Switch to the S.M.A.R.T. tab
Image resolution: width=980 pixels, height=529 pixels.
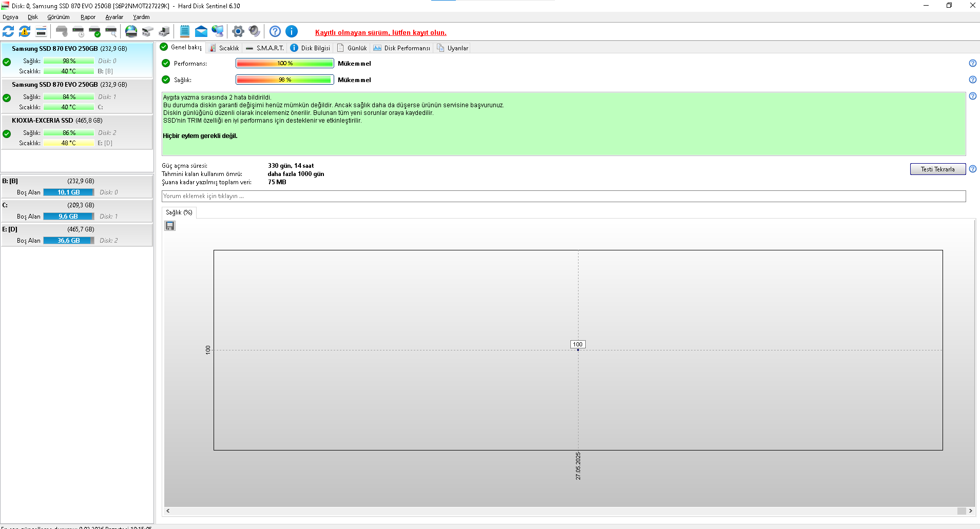tap(264, 48)
